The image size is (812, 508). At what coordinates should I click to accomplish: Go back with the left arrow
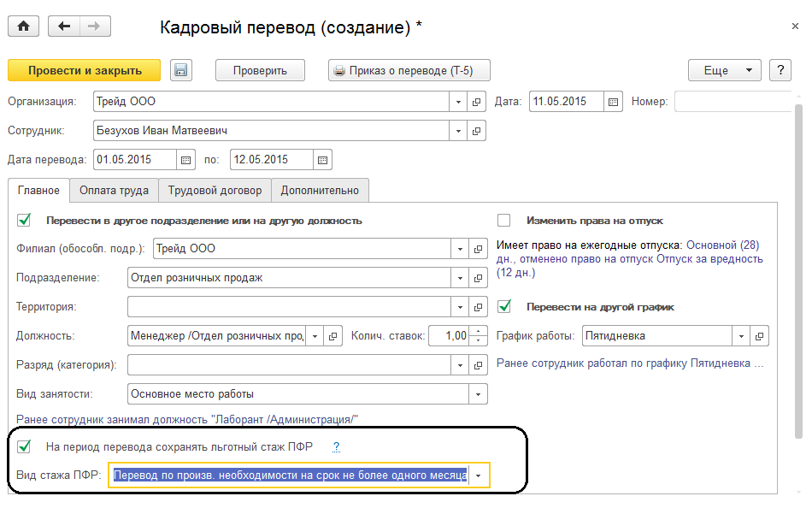pyautogui.click(x=64, y=27)
